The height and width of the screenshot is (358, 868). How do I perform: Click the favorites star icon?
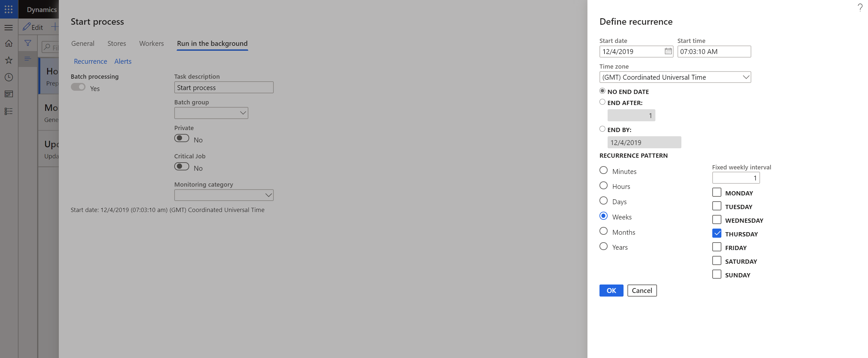pyautogui.click(x=9, y=60)
